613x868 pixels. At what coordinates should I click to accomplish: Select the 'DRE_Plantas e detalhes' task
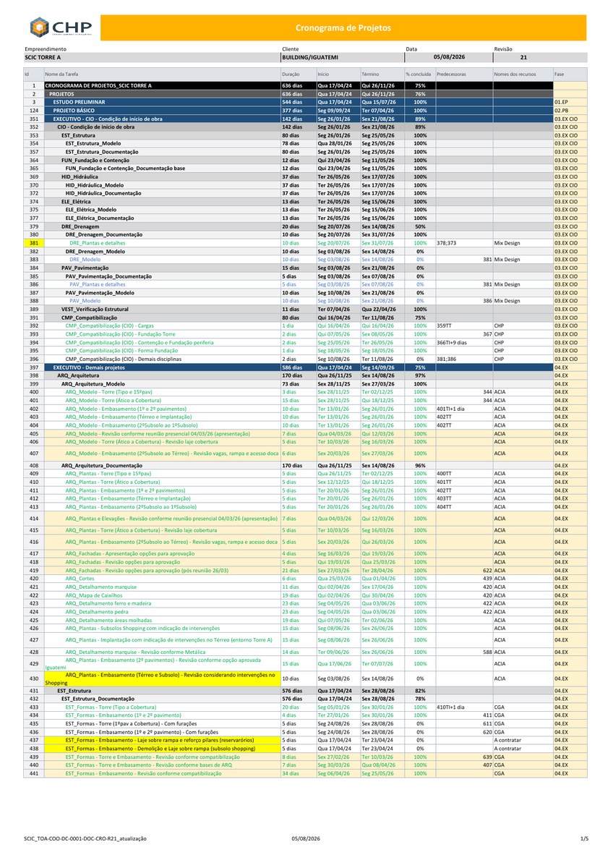point(97,244)
